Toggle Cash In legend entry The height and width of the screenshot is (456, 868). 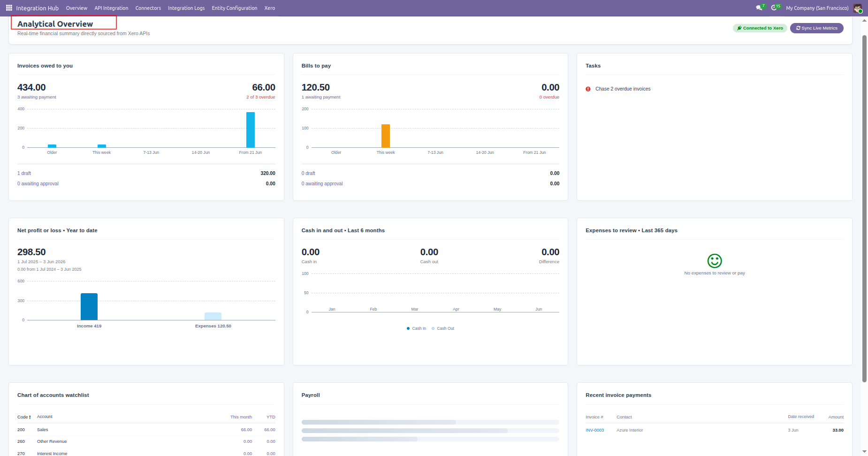[417, 328]
